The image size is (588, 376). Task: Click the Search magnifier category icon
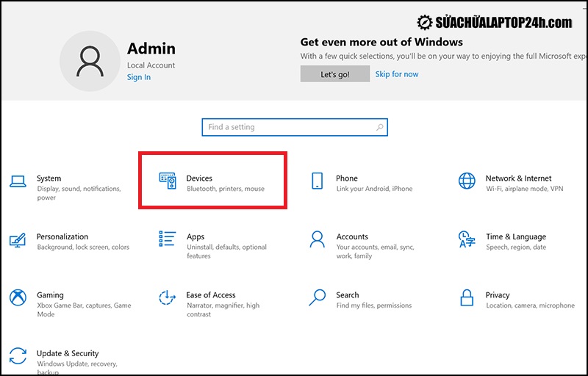click(x=318, y=297)
